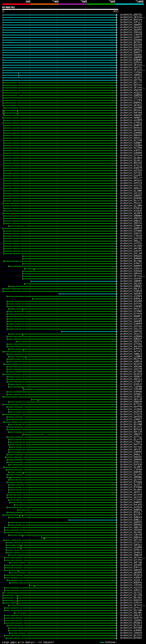Click the cyan alignment bar for UniRef100_Q6DVR3
The width and height of the screenshot is (146, 644).
pos(88,294)
